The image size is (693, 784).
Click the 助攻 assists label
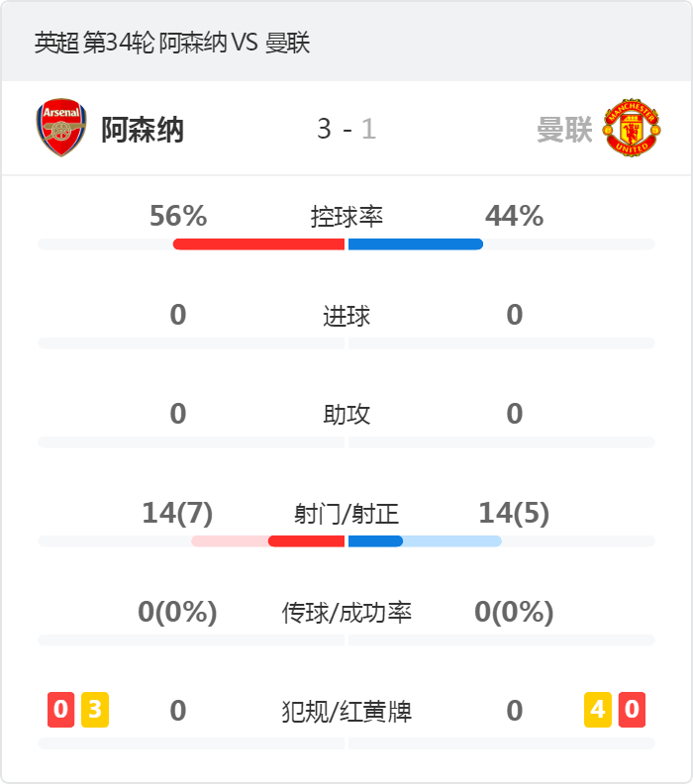346,415
